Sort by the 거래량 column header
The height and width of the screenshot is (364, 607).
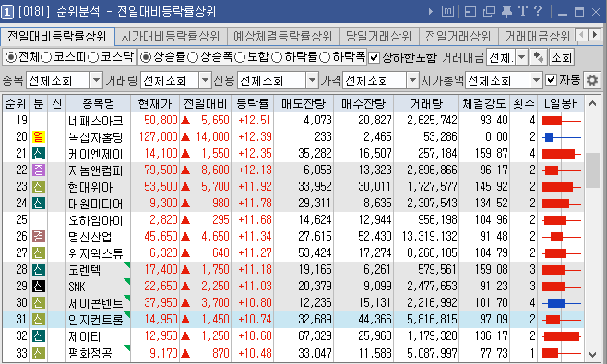pyautogui.click(x=426, y=103)
